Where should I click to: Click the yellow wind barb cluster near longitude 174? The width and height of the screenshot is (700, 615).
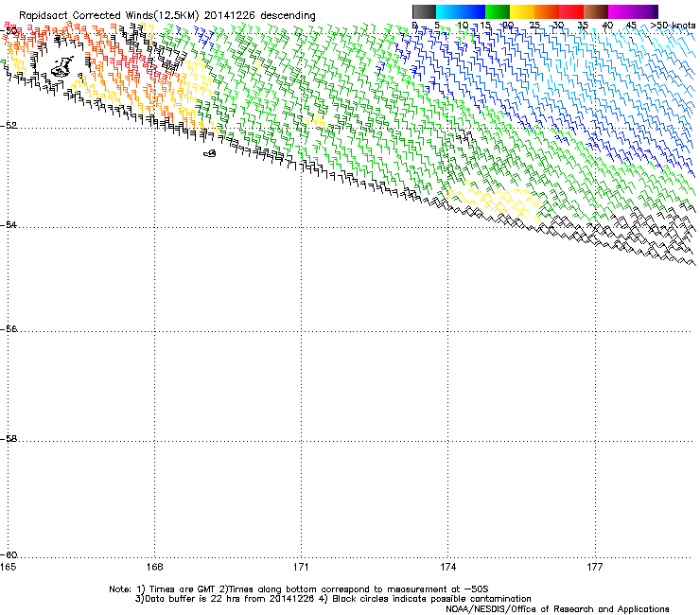[496, 201]
